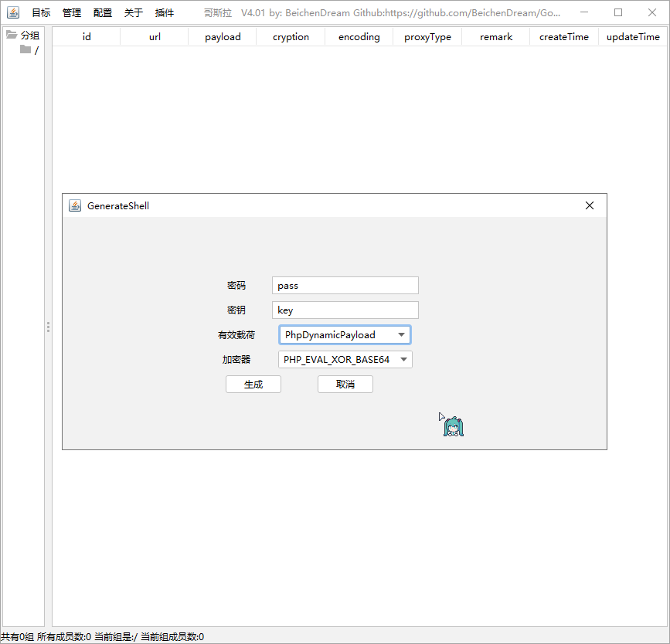
Task: Open the PhpDynamicPayload payload dropdown
Action: (345, 334)
